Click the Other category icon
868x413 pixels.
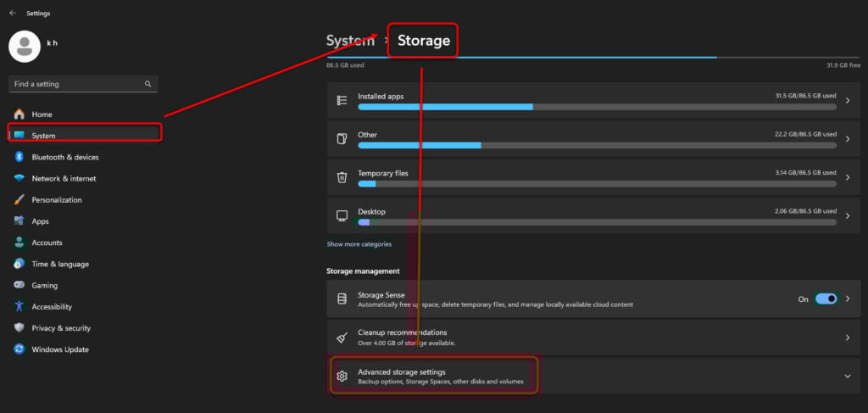342,139
